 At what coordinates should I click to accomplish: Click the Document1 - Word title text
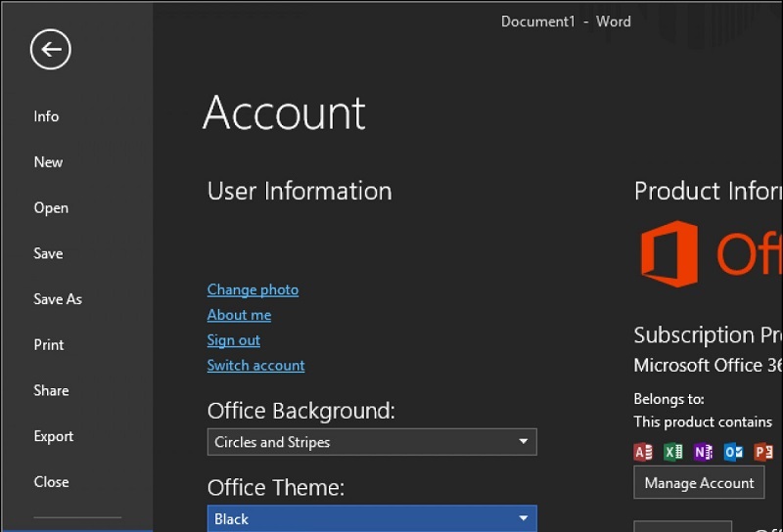click(566, 22)
